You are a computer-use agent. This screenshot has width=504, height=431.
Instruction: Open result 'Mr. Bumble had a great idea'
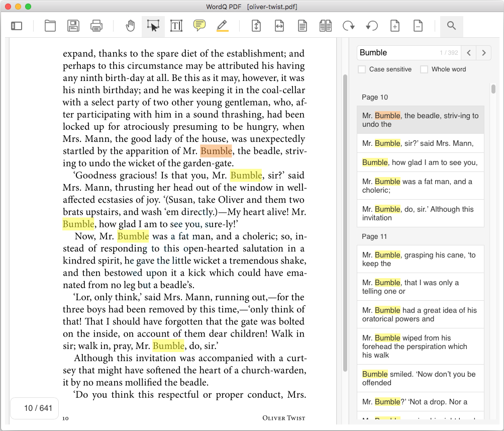[421, 314]
